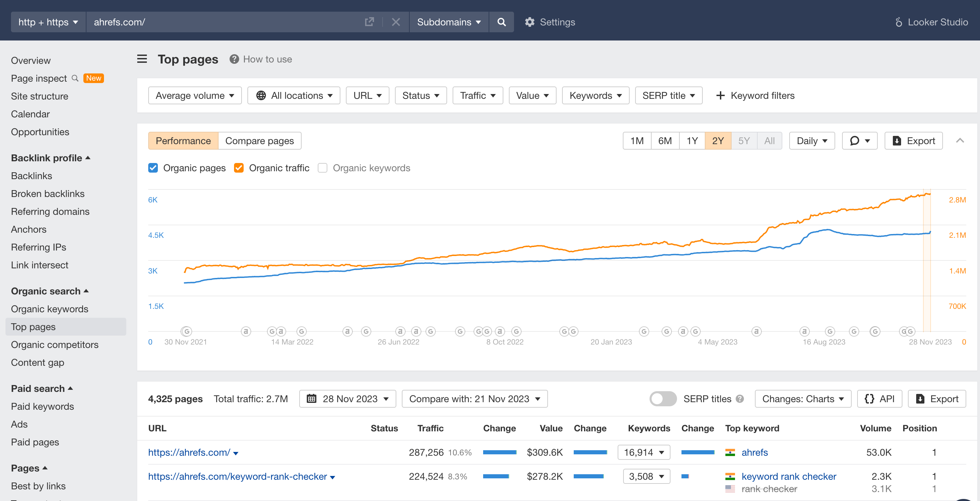
Task: Click traffic change bar for ahrefs.com row
Action: 500,452
